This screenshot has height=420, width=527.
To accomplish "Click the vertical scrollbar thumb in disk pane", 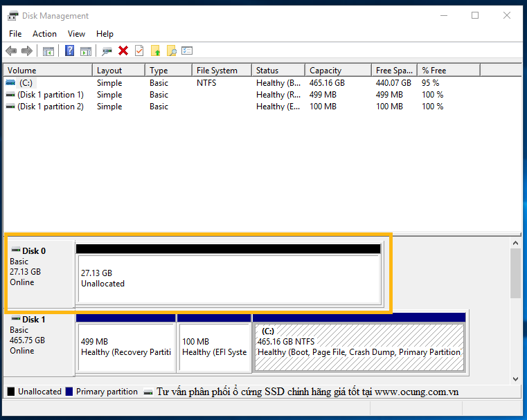I will [515, 273].
